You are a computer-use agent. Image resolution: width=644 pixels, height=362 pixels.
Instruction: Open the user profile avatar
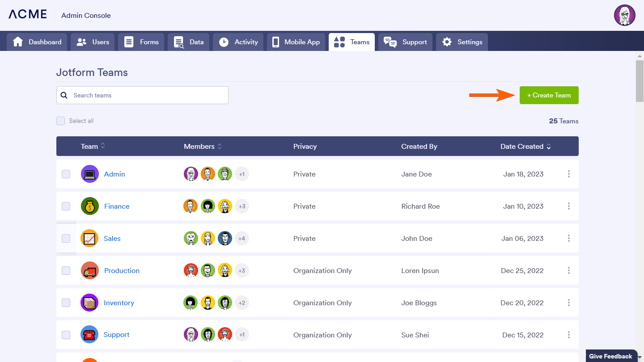pos(624,16)
